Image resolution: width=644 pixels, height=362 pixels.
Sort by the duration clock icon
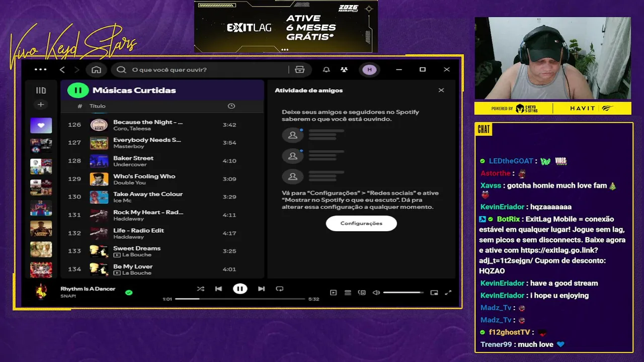231,106
